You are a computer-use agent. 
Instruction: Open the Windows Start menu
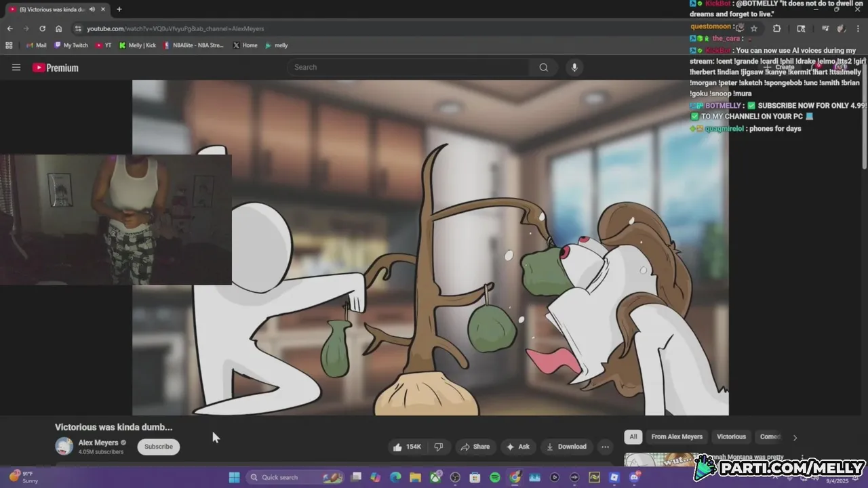tap(234, 477)
